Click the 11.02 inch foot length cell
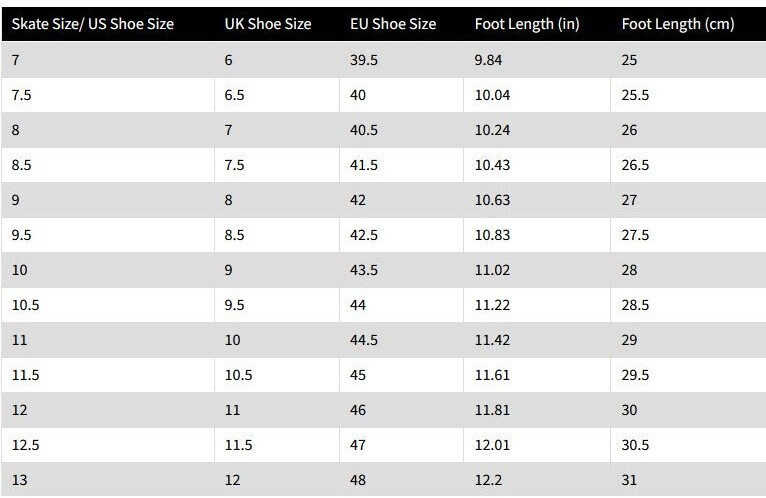Screen dimensions: 766x498 tap(494, 270)
